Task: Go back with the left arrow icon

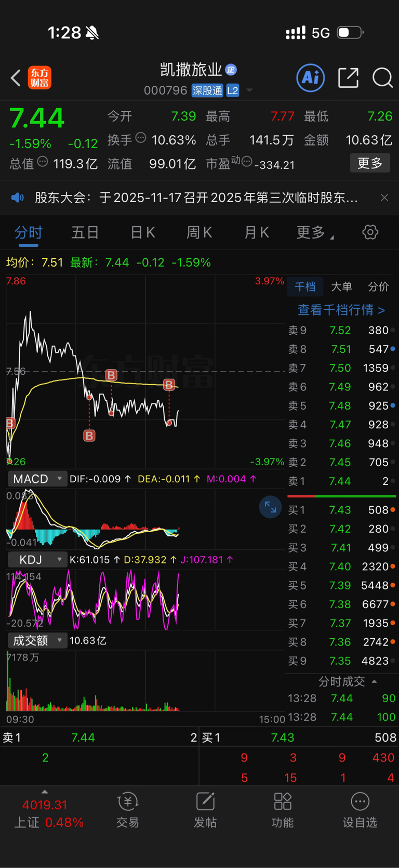Action: point(16,78)
